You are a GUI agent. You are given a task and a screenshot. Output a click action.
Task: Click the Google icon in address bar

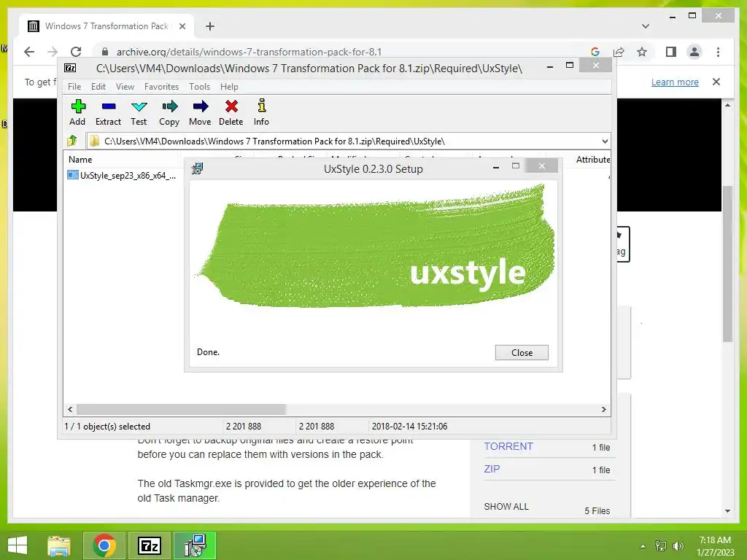click(595, 52)
